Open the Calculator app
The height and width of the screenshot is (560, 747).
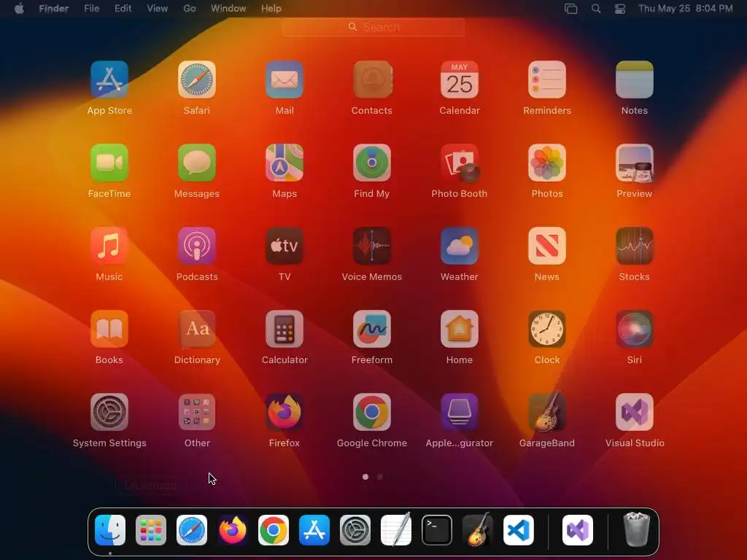[x=285, y=329]
